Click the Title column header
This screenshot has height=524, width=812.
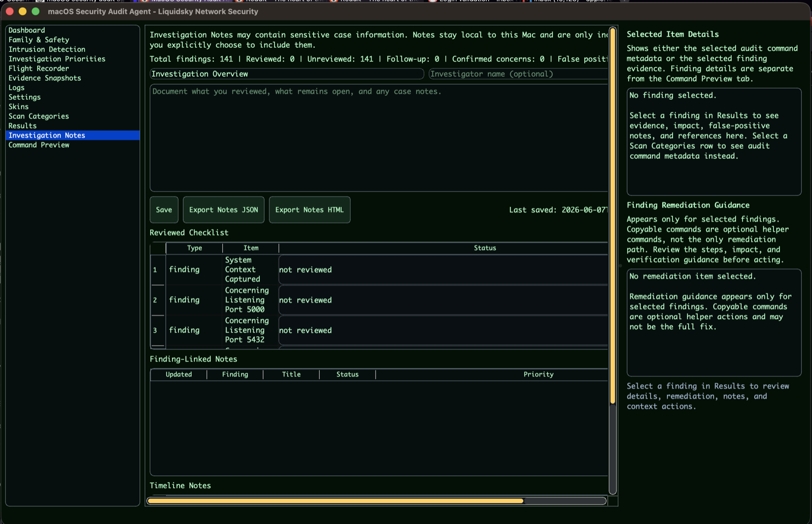tap(291, 374)
